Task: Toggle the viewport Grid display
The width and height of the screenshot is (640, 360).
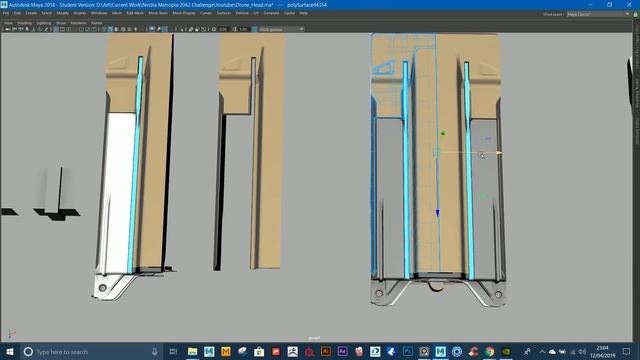Action: 56,29
